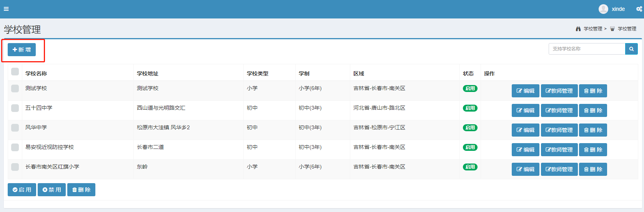This screenshot has width=644, height=212.
Task: Edit the 长春市南关区红旗小学 row
Action: (525, 169)
